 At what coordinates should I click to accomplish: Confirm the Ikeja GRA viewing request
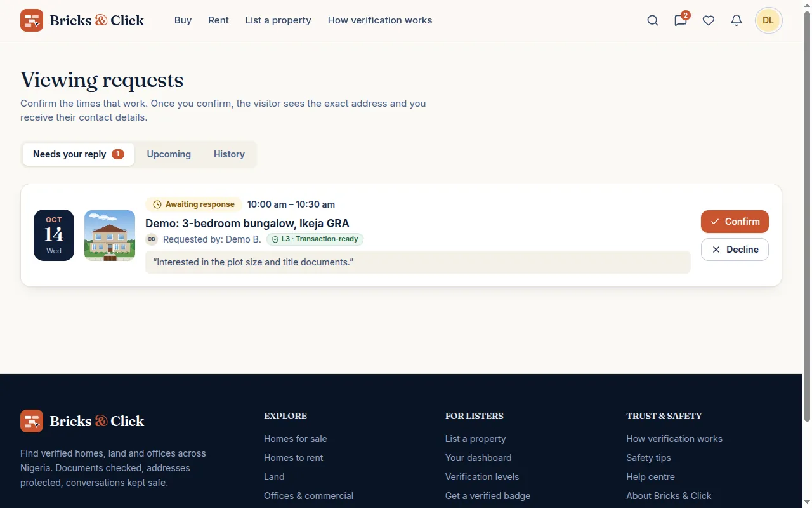click(735, 222)
